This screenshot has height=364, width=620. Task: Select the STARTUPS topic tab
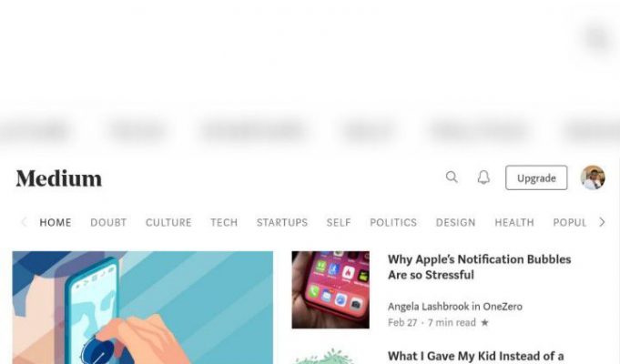click(282, 223)
